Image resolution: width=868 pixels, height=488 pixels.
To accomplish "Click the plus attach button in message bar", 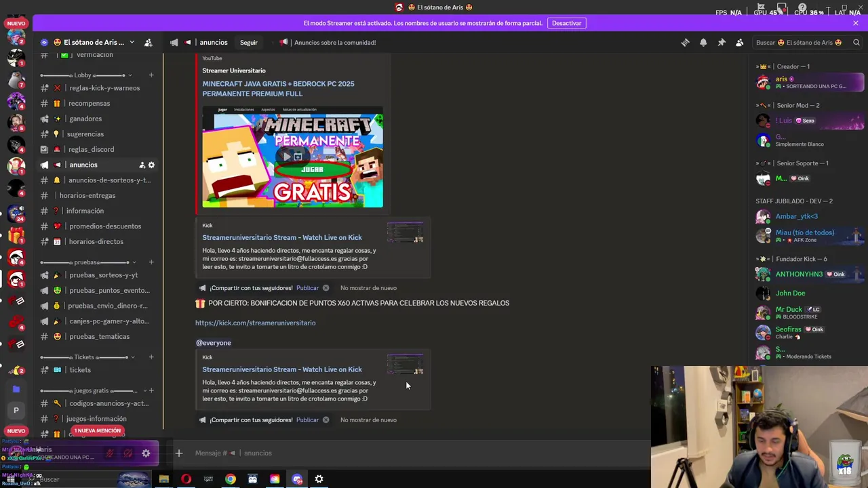I will click(x=179, y=453).
